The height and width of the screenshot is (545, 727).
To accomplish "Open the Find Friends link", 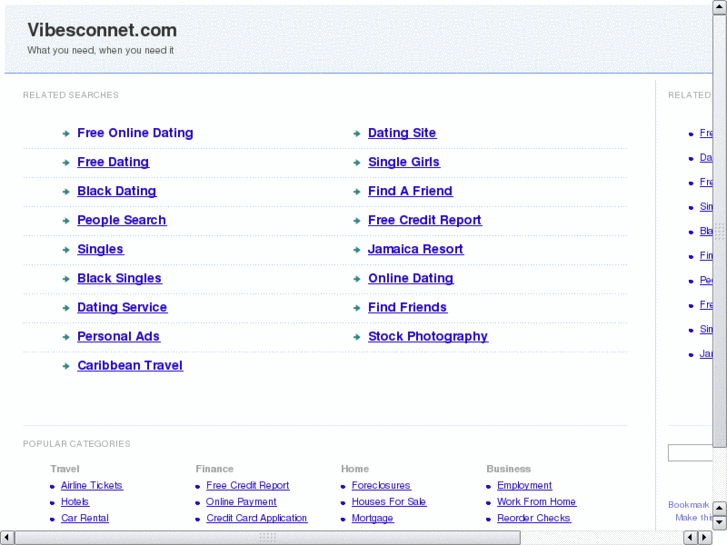I will tap(408, 308).
